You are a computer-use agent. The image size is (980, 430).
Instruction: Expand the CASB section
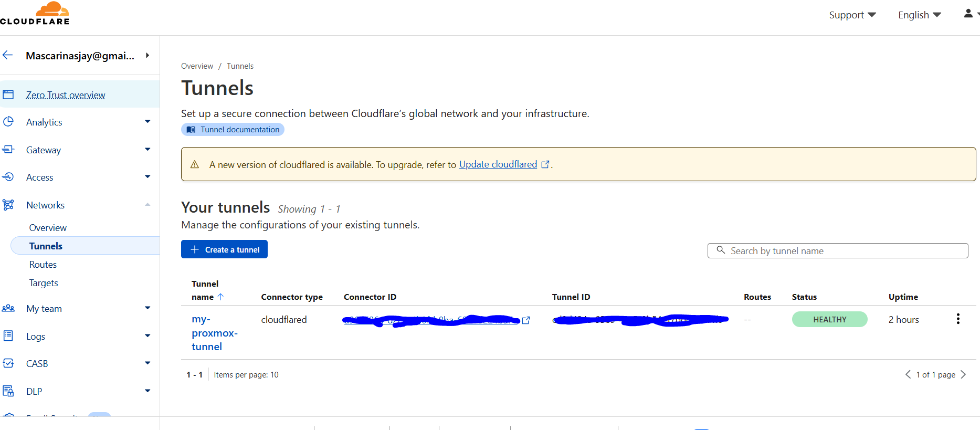pyautogui.click(x=147, y=363)
